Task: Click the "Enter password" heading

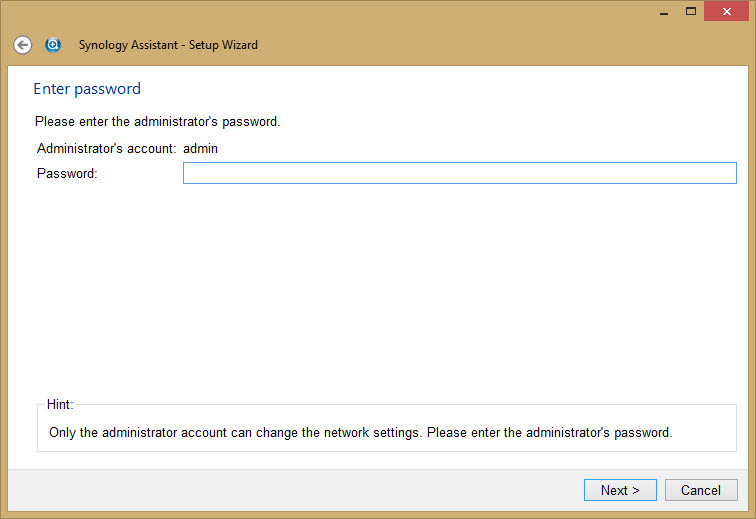Action: pos(87,89)
